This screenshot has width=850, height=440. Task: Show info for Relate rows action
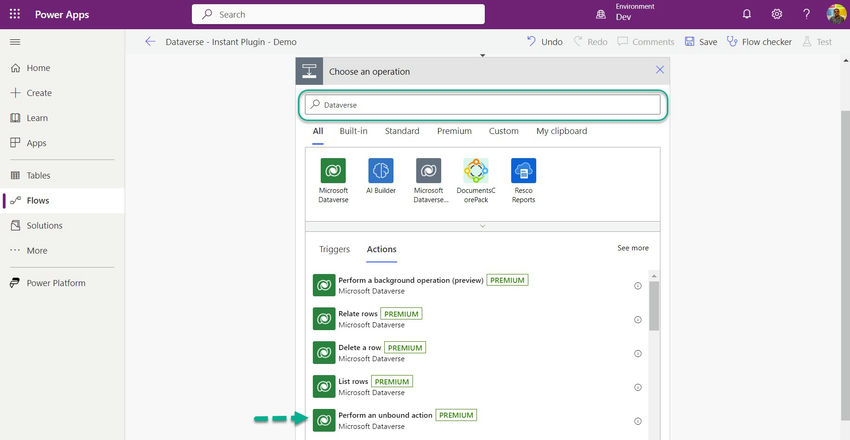tap(638, 320)
